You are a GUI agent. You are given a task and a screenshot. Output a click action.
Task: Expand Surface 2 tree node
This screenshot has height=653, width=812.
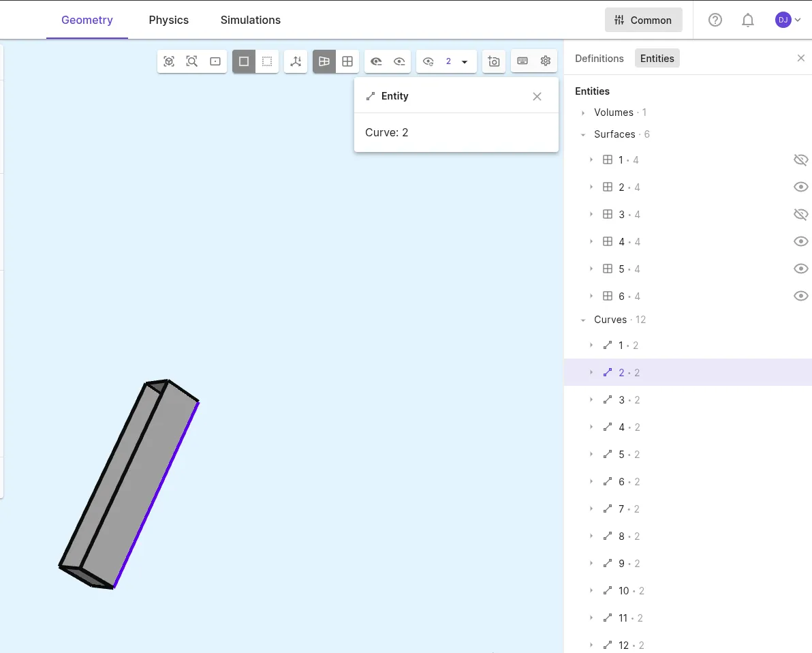591,187
